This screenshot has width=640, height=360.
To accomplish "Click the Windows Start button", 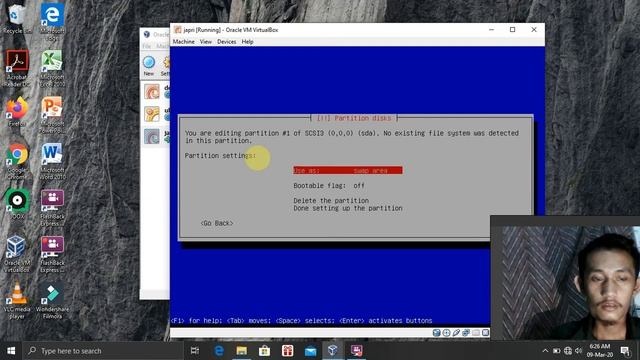I will (11, 351).
